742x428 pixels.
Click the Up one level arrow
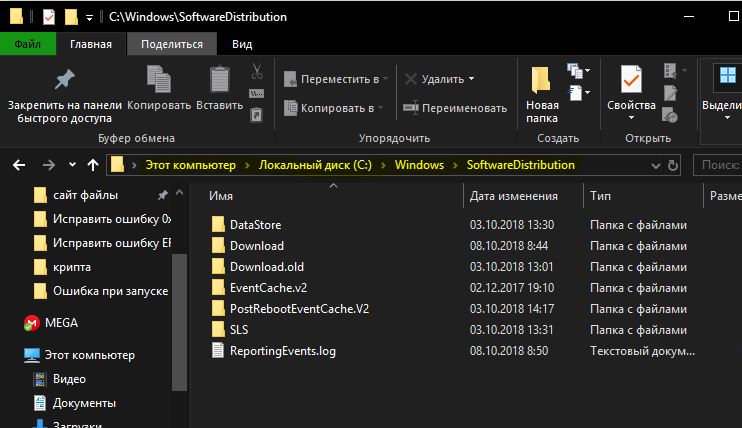pos(93,165)
